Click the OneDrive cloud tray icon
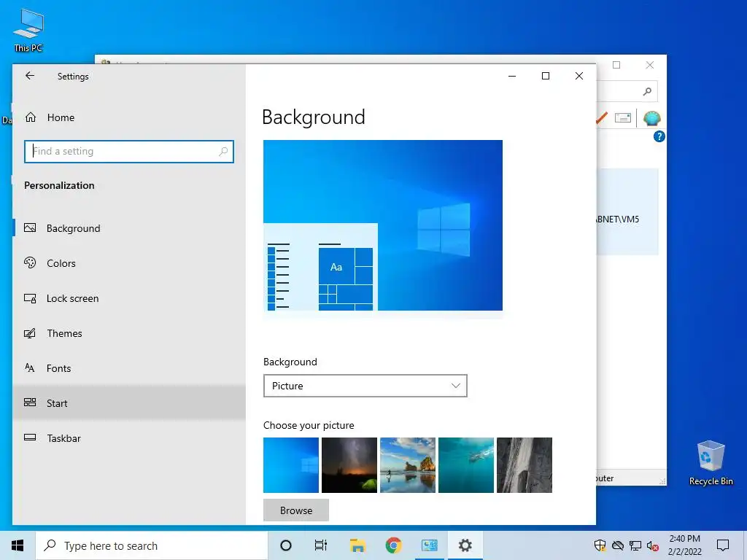Screen dimensions: 747x560 [617, 545]
